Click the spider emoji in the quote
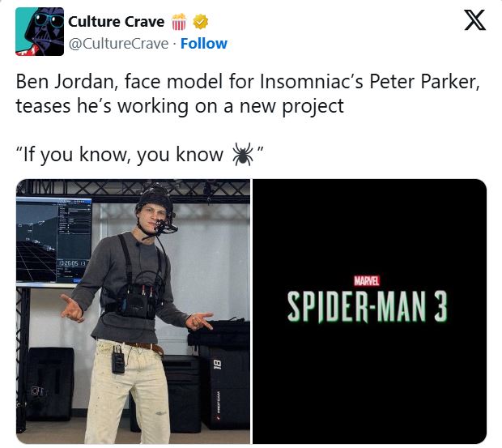502x448 pixels. point(243,154)
